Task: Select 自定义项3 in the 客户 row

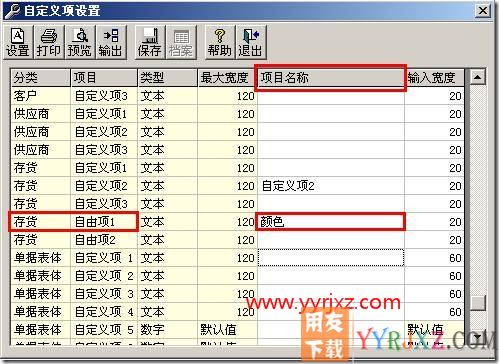Action: click(x=104, y=96)
